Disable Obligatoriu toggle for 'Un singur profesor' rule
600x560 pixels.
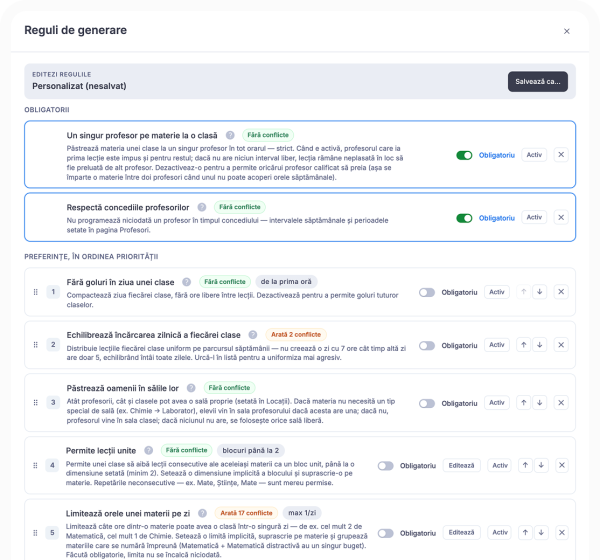pos(464,155)
